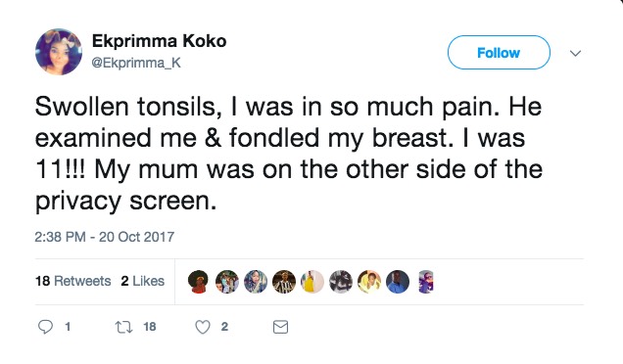Open Ekprimma Koko's profile picture
The height and width of the screenshot is (364, 623).
tap(59, 52)
